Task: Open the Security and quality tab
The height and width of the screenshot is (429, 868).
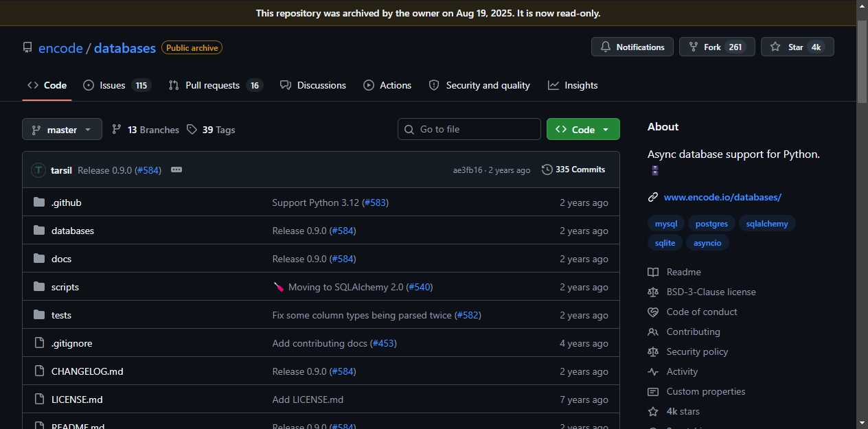Action: click(479, 85)
